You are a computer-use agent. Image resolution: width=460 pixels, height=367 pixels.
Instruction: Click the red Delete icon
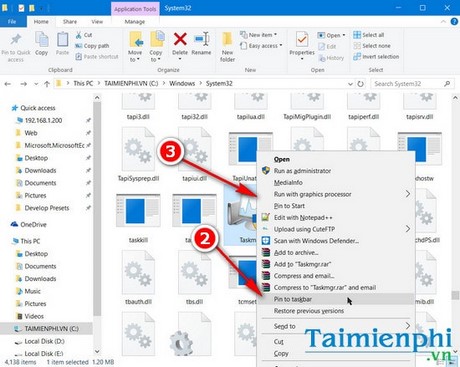pyautogui.click(x=180, y=39)
